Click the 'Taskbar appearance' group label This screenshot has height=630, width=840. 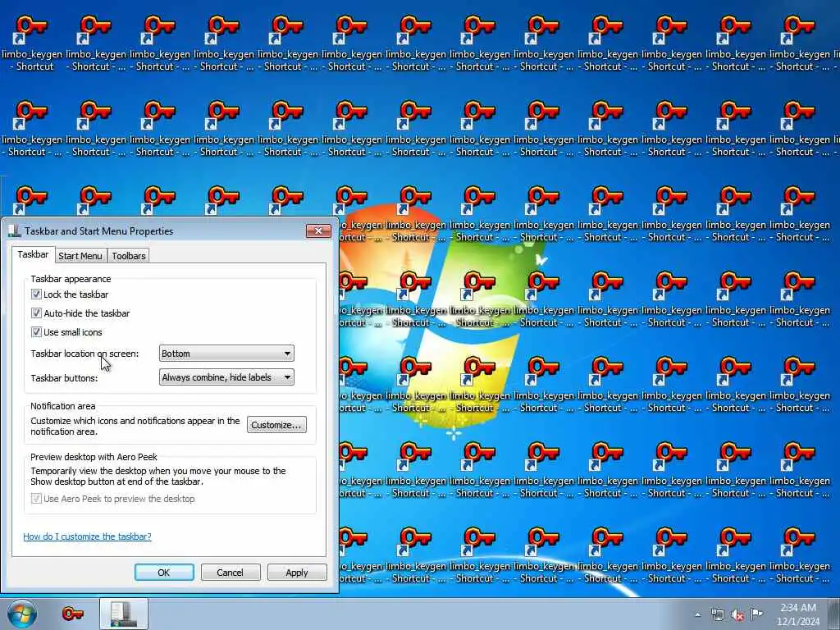pyautogui.click(x=71, y=279)
